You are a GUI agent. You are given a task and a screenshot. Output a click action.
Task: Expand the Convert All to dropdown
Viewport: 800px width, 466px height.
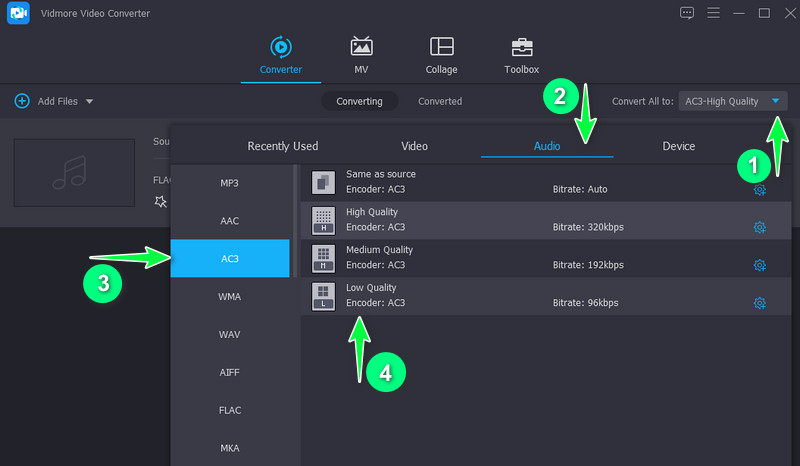click(776, 101)
